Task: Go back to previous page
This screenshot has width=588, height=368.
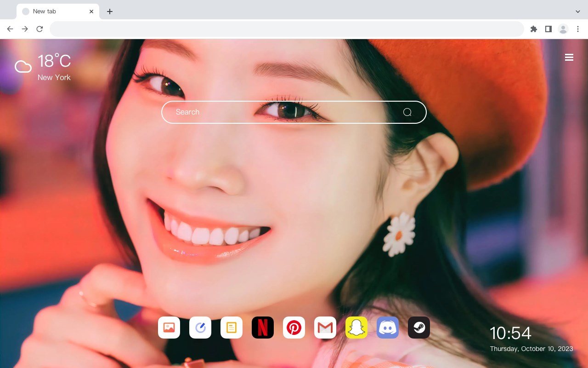Action: [x=10, y=29]
